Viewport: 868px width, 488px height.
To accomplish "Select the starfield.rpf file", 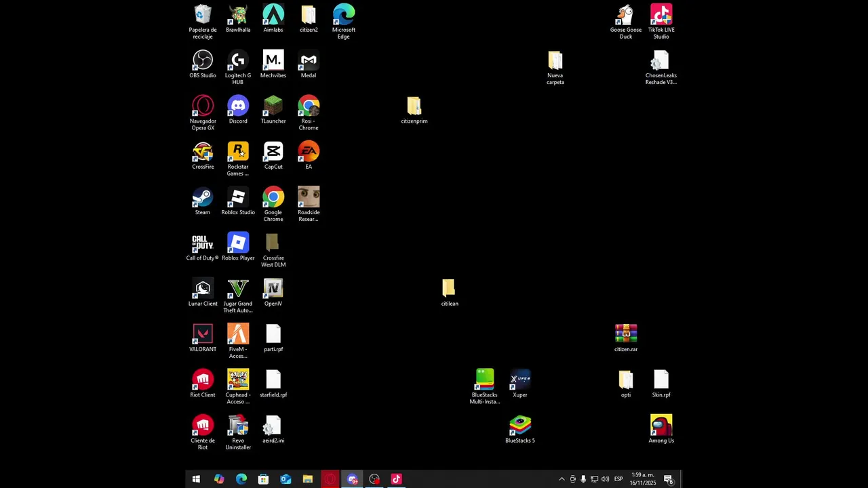I will click(273, 383).
